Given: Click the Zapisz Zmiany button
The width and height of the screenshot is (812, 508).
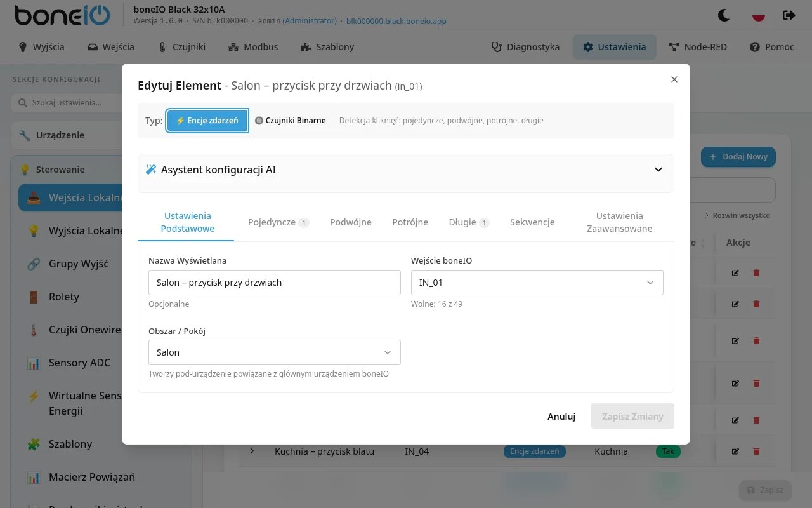Looking at the screenshot, I should point(632,417).
